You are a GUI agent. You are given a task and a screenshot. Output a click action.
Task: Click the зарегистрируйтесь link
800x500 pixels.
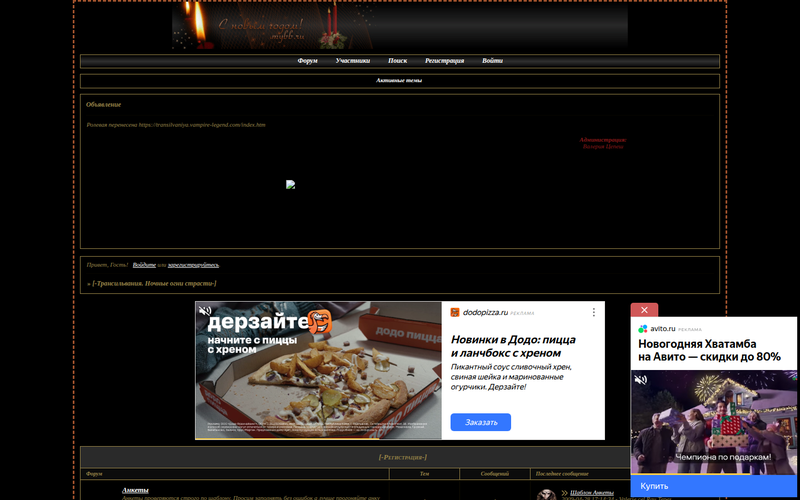(x=193, y=265)
